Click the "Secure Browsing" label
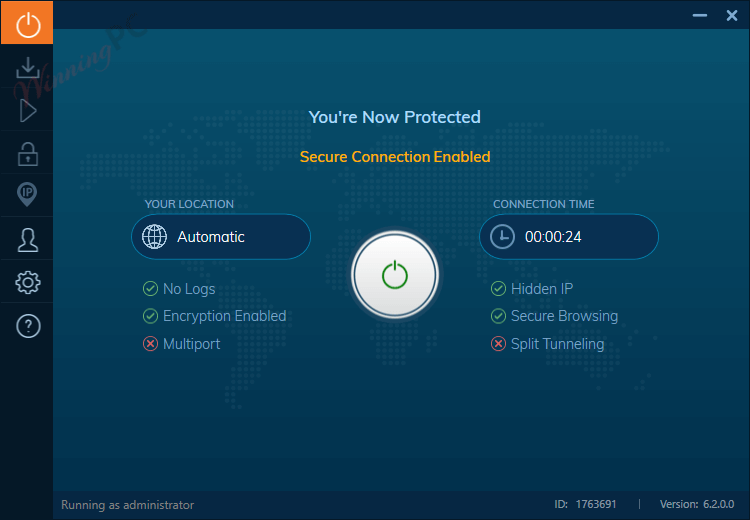 point(564,316)
